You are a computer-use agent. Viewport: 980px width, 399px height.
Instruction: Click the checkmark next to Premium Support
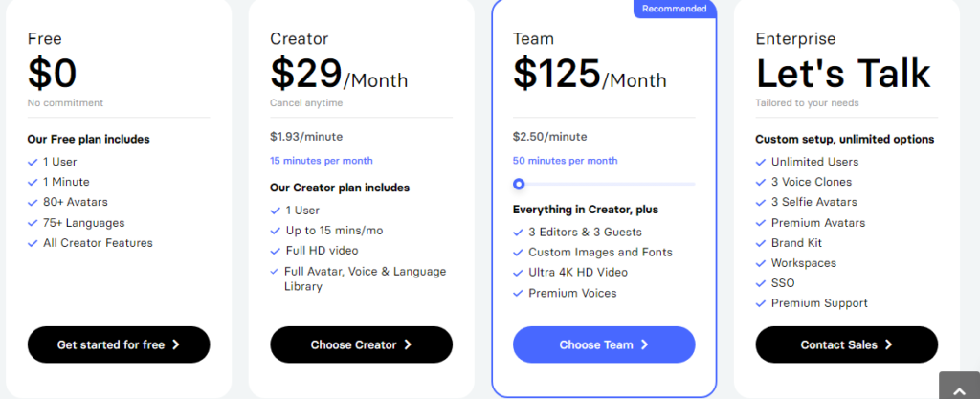pyautogui.click(x=761, y=303)
